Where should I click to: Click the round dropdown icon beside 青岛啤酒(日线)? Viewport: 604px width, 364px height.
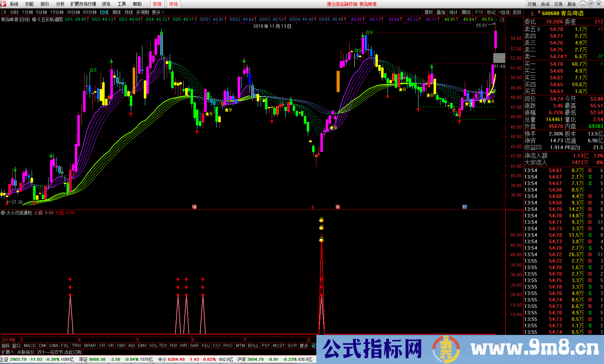tap(34, 19)
